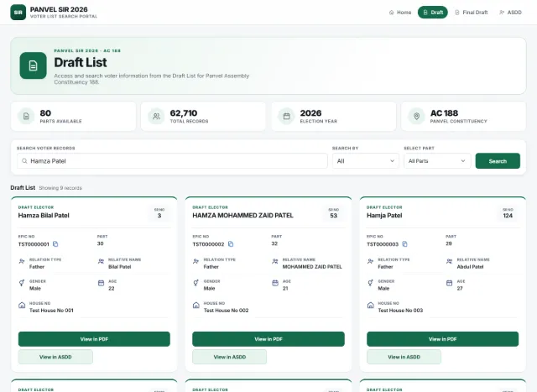Click PANVEL SIR 2026 site title
This screenshot has height=392, width=537.
click(59, 9)
